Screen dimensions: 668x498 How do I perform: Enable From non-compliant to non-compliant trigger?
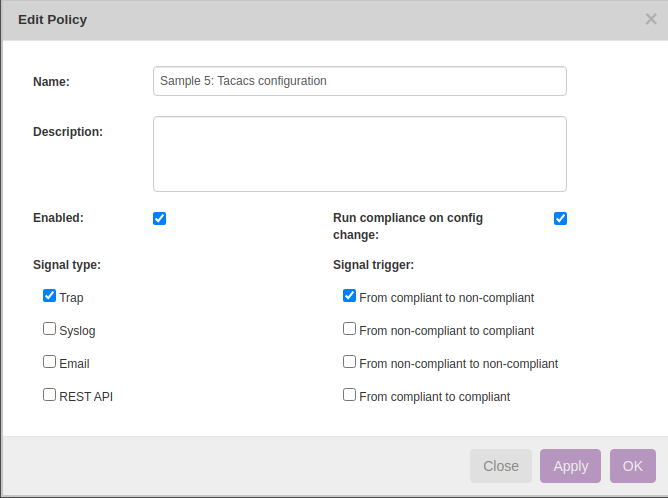(349, 362)
